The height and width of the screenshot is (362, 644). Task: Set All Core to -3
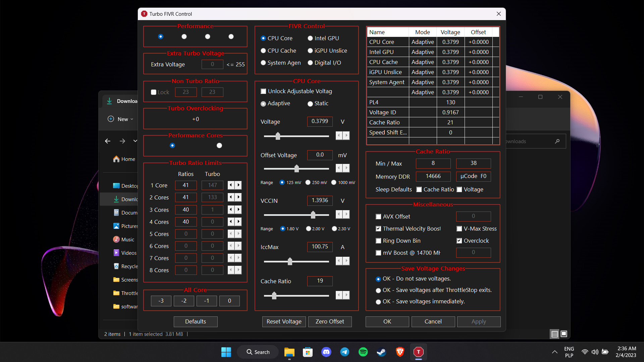pos(161,301)
